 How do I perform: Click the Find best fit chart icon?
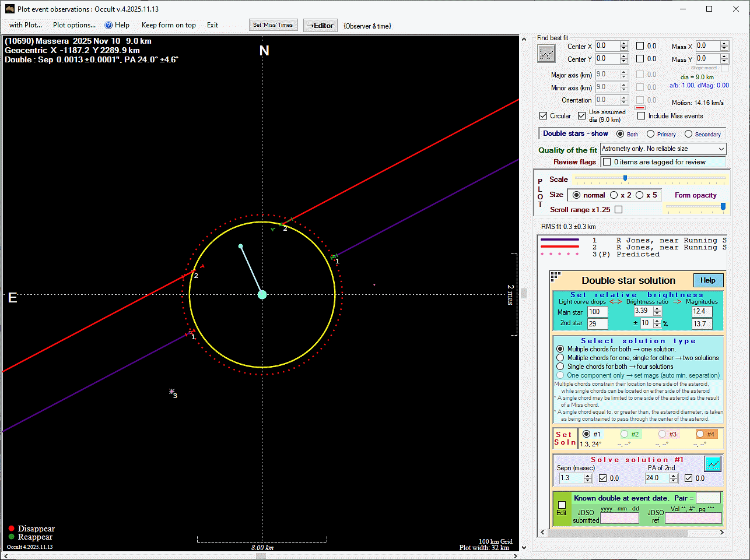[x=546, y=54]
